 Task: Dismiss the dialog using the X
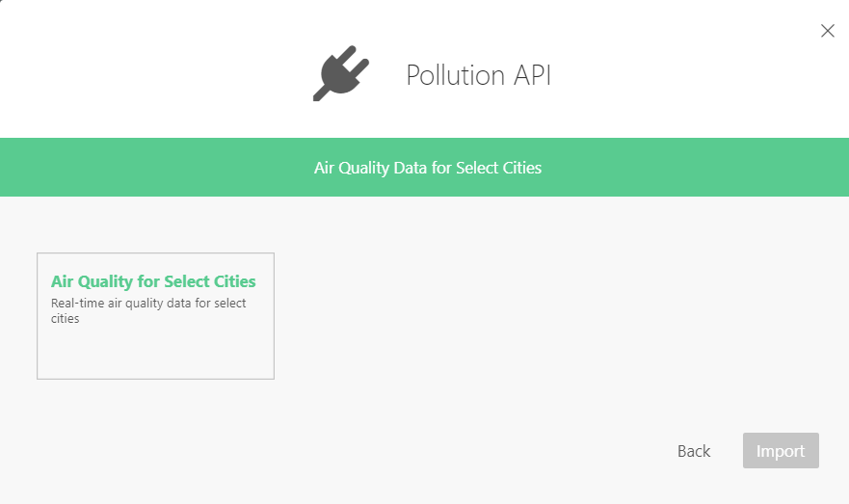coord(827,31)
